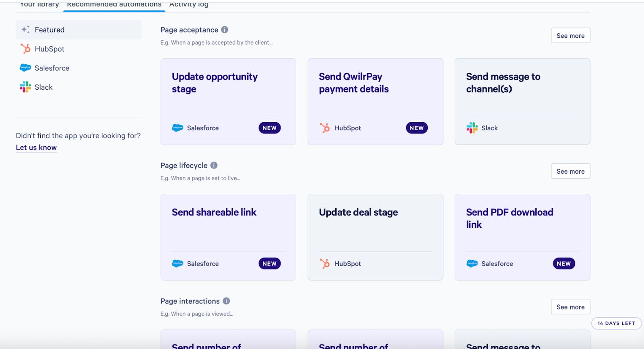Show more Page interactions automations
Viewport: 644px width, 349px height.
coord(570,307)
